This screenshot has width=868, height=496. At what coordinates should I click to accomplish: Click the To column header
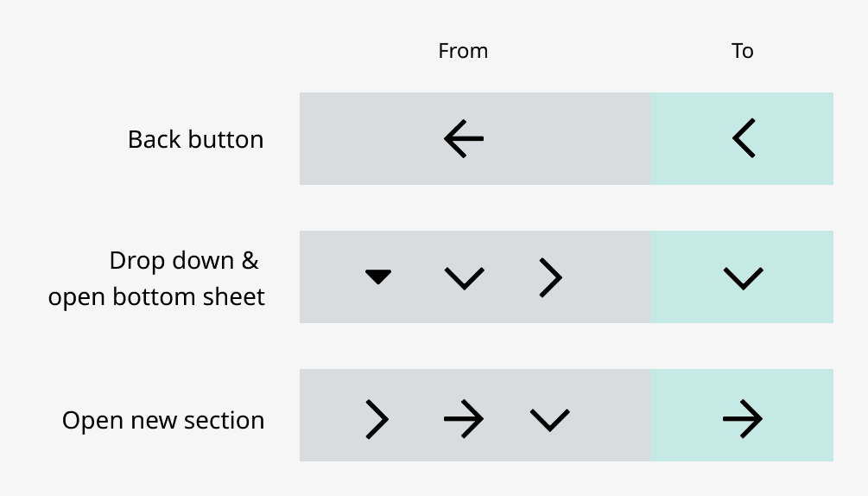pyautogui.click(x=743, y=51)
